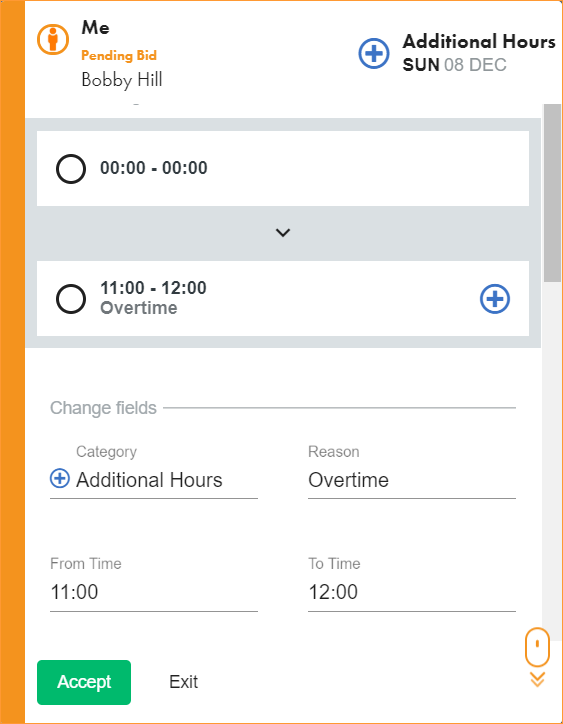
Task: Click the vertical scrollbar thumb
Action: (x=552, y=193)
